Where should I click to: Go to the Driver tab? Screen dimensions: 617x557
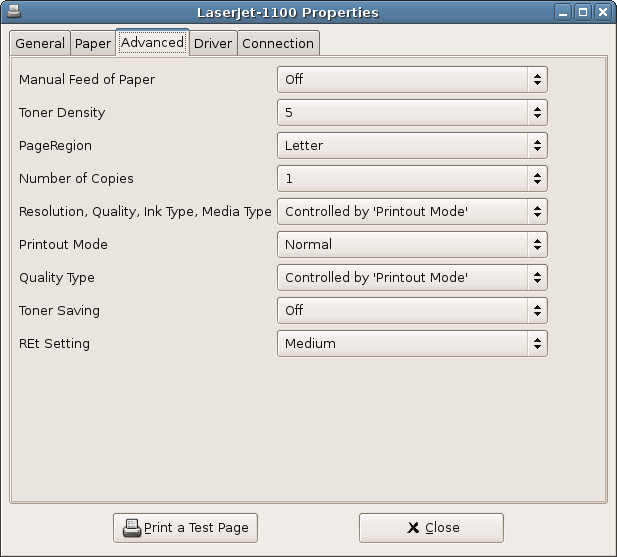pyautogui.click(x=212, y=43)
